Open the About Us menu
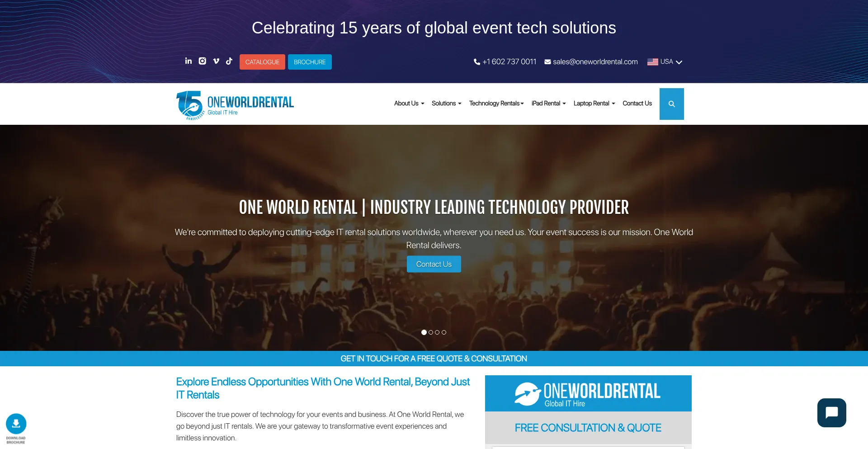Image resolution: width=868 pixels, height=449 pixels. click(409, 104)
